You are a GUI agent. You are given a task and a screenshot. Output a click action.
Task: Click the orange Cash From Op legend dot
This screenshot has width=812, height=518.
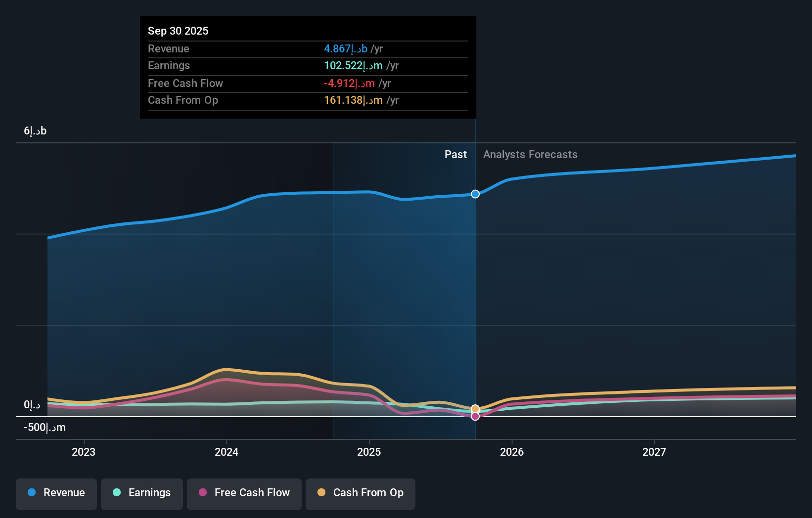[x=321, y=493]
